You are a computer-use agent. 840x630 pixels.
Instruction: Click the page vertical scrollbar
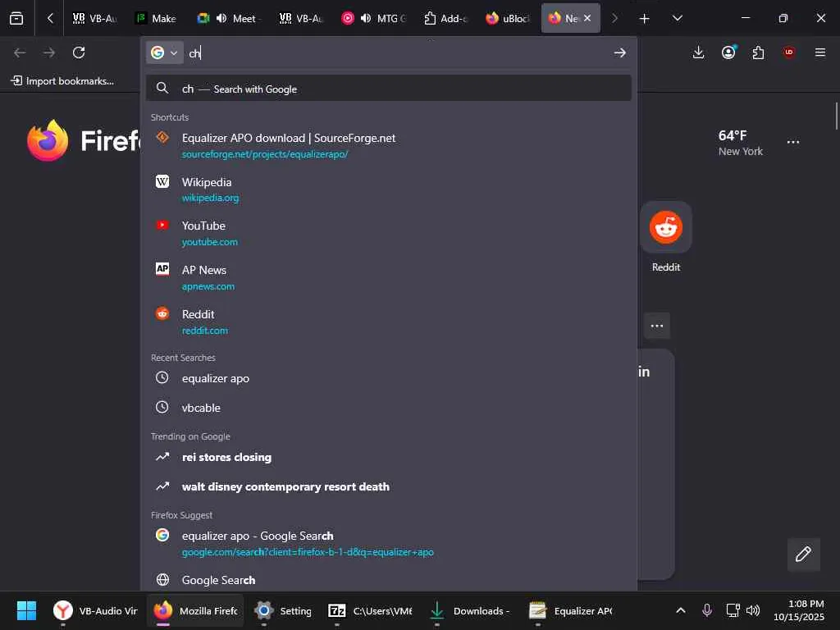836,116
